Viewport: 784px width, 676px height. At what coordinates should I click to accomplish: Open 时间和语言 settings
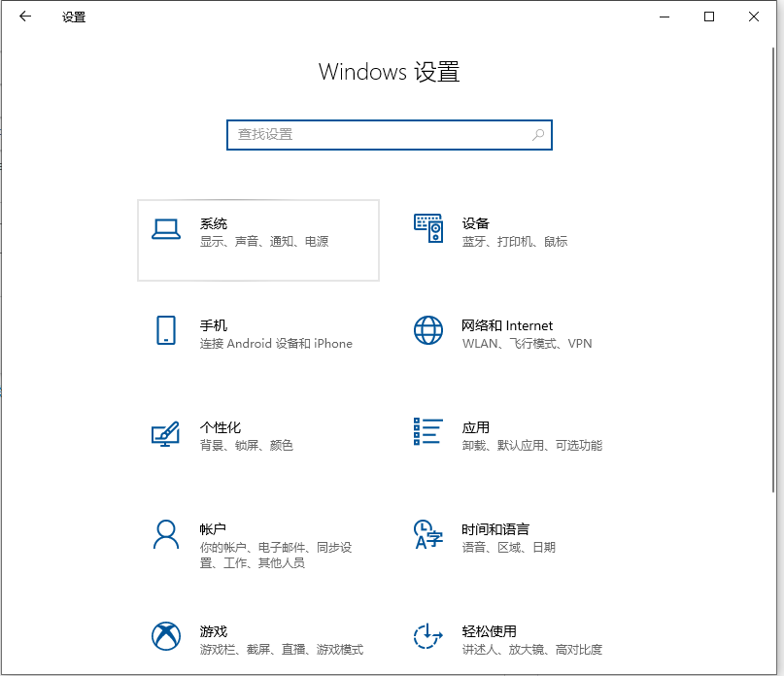click(x=515, y=538)
